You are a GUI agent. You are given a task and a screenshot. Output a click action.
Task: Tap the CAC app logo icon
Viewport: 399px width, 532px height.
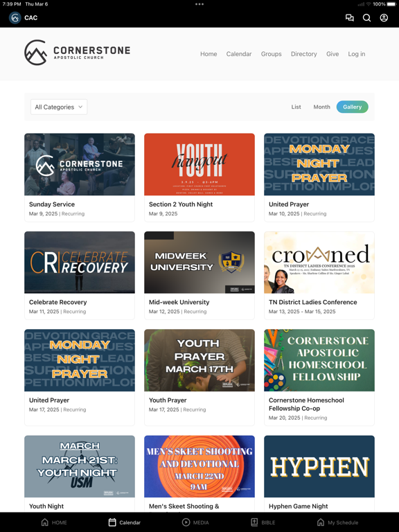coord(15,17)
